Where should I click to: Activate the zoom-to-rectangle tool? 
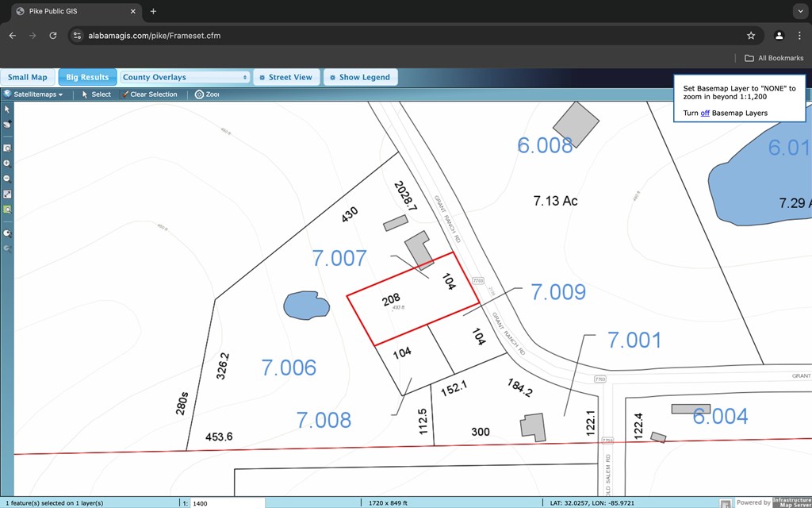(x=7, y=148)
